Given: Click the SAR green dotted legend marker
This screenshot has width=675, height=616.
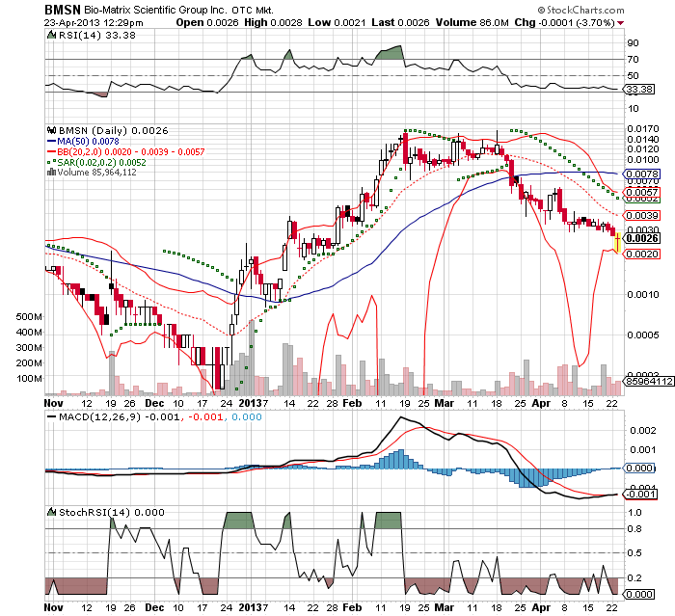Looking at the screenshot, I should pyautogui.click(x=51, y=163).
